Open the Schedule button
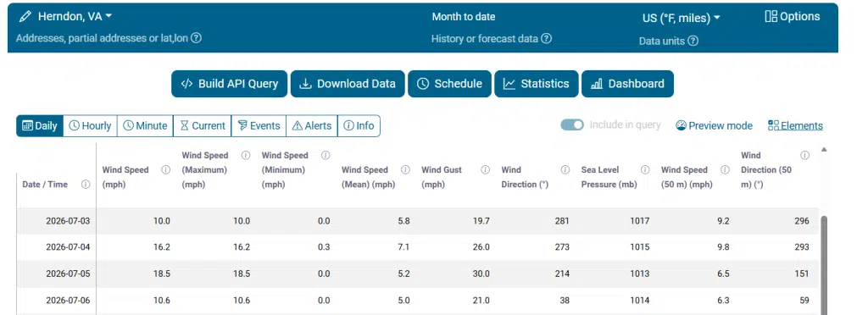Viewport: 868px width, 315px height. (449, 84)
